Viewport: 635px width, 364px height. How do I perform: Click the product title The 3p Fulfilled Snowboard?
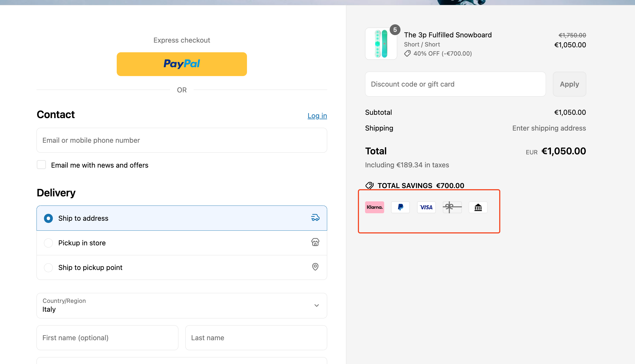[448, 35]
